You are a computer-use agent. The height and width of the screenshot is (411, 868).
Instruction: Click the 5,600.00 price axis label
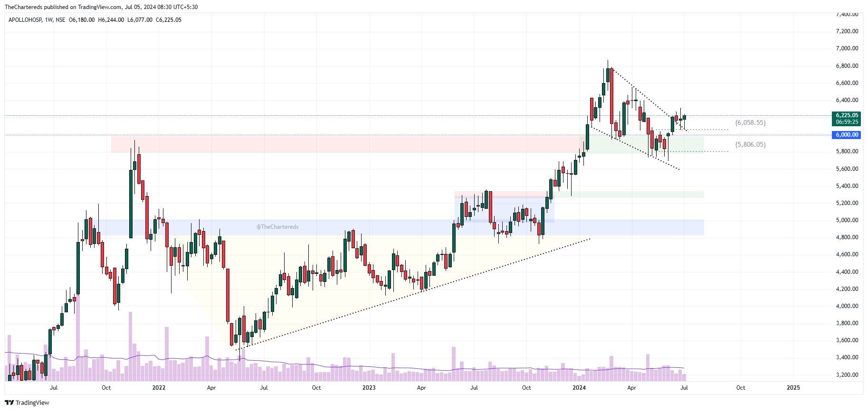click(x=847, y=169)
